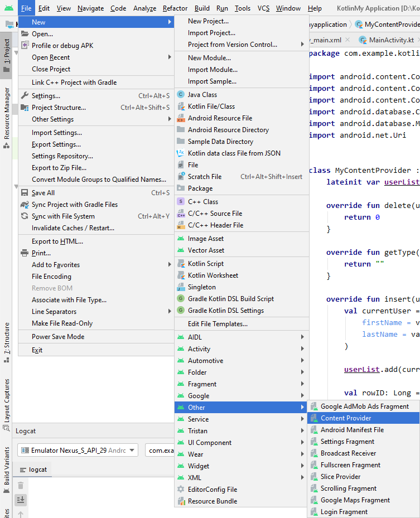Image resolution: width=420 pixels, height=518 pixels.
Task: Click the Java Class icon in New submenu
Action: click(x=181, y=95)
